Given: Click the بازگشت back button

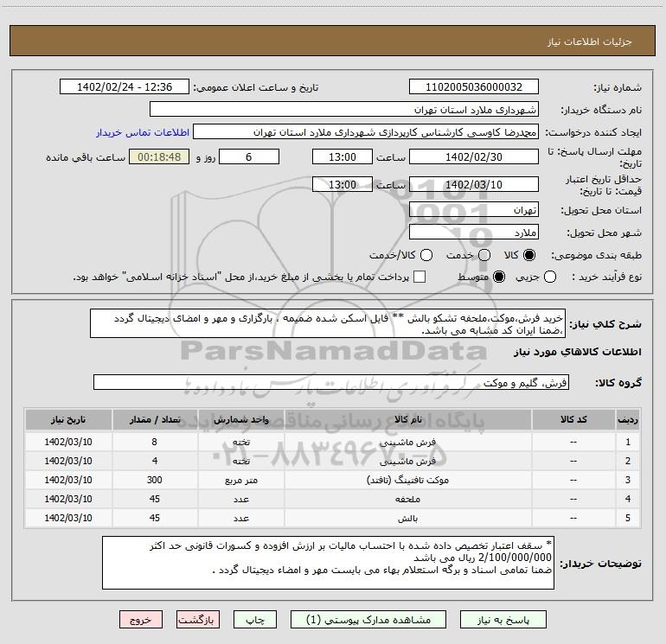Looking at the screenshot, I should click(198, 620).
